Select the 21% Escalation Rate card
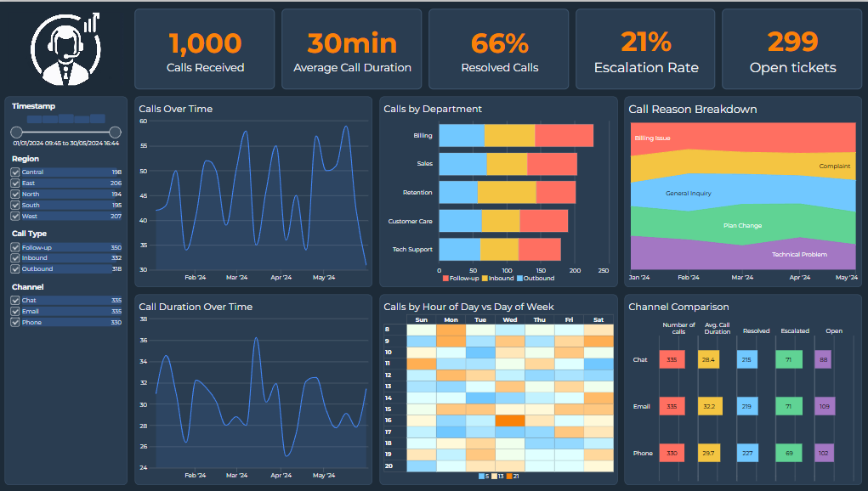Screen dimensions: 868x491 coord(645,49)
